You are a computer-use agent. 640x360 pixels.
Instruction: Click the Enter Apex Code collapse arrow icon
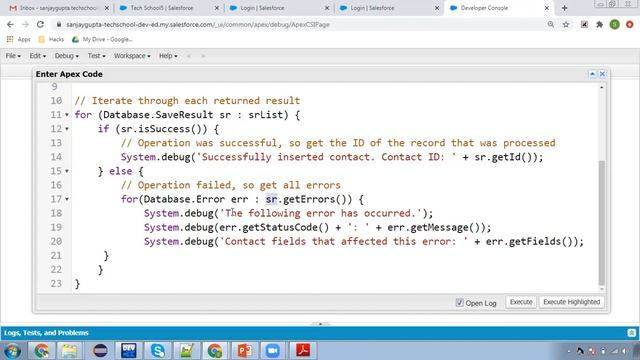coord(592,74)
